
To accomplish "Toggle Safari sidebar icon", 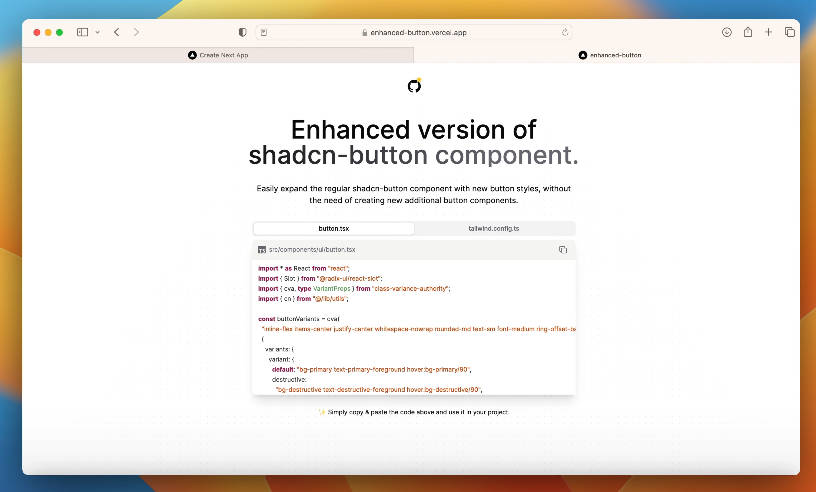I will click(x=82, y=32).
